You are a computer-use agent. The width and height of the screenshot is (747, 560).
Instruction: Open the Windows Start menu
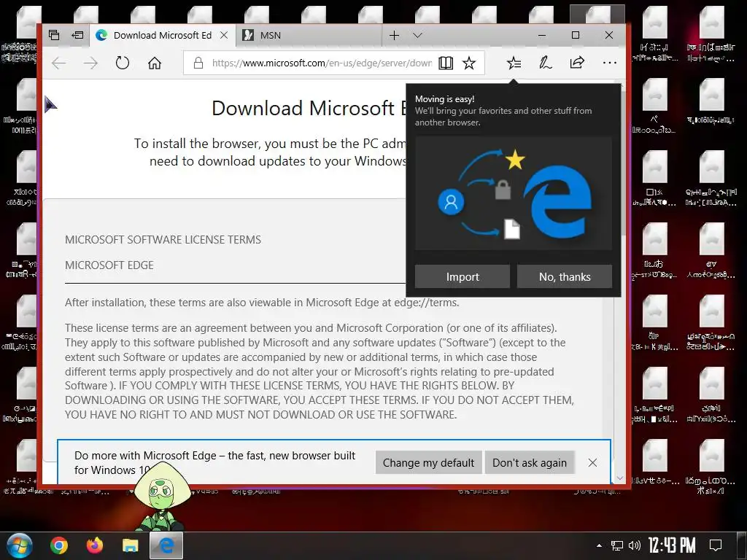(x=19, y=545)
